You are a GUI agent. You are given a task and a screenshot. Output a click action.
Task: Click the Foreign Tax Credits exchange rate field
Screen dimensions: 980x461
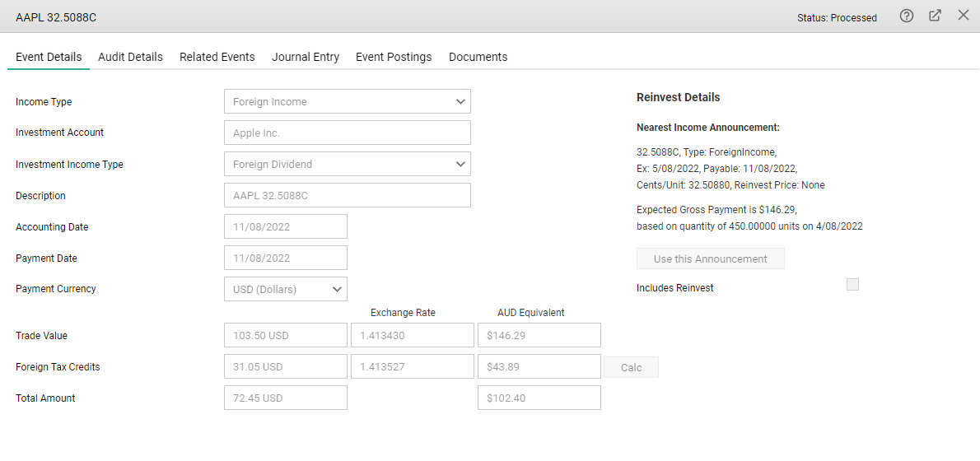click(x=413, y=366)
